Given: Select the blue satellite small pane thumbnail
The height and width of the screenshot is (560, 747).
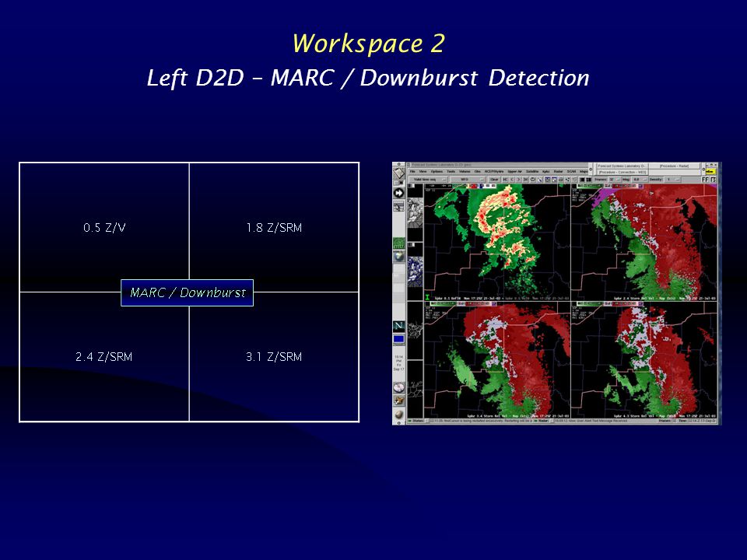Looking at the screenshot, I should point(415,272).
